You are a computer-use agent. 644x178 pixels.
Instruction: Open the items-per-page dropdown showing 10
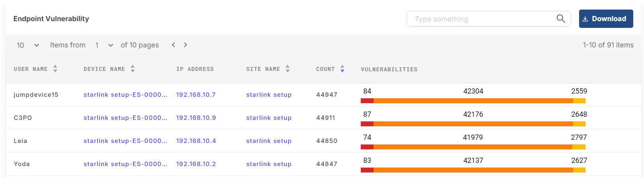[28, 45]
